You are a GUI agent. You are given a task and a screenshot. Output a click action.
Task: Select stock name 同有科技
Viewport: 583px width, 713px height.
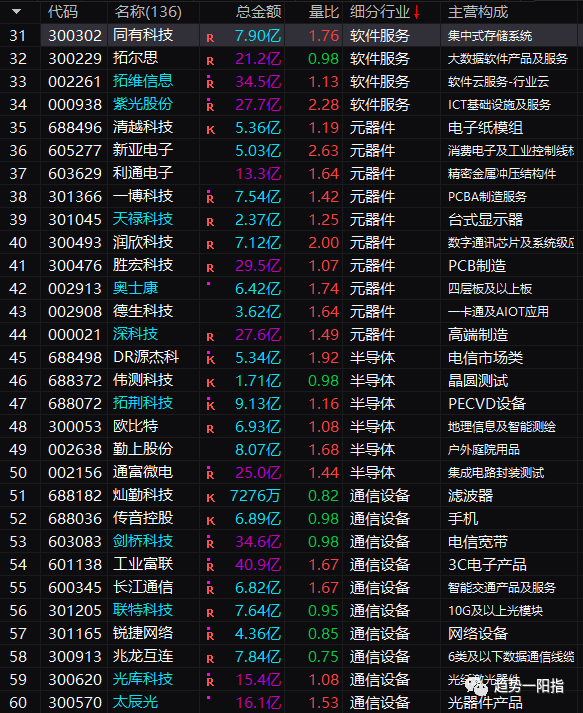(x=143, y=35)
